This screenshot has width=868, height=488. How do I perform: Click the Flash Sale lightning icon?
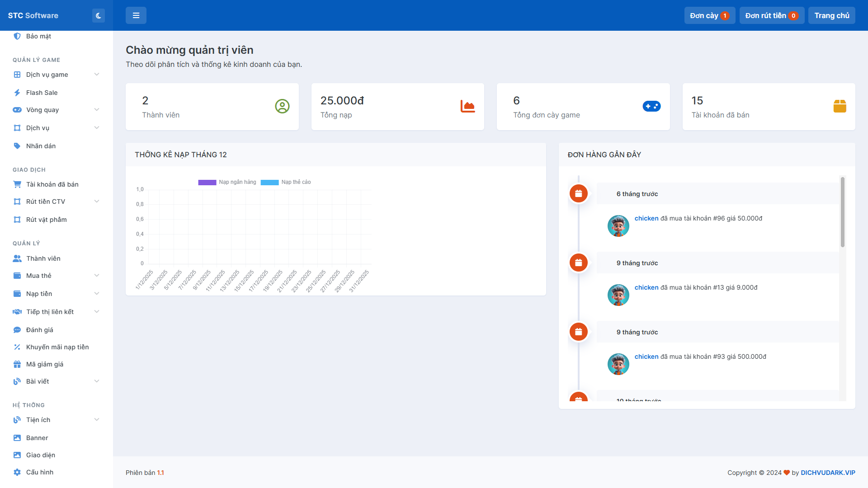(x=17, y=93)
